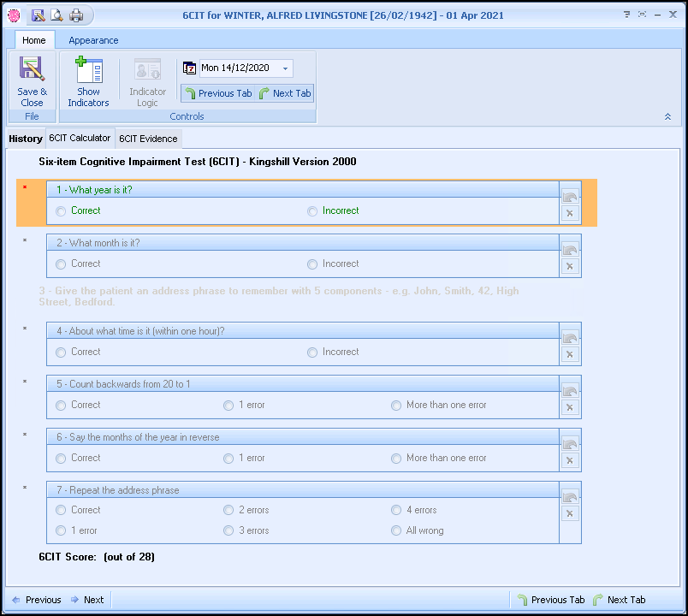Open the calendar icon beside the date field
The height and width of the screenshot is (616, 688).
point(190,67)
